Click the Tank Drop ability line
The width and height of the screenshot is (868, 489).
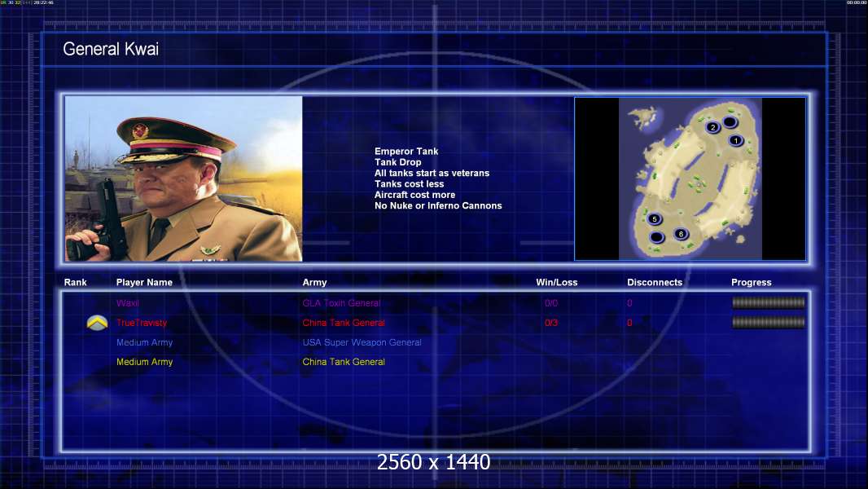(397, 162)
